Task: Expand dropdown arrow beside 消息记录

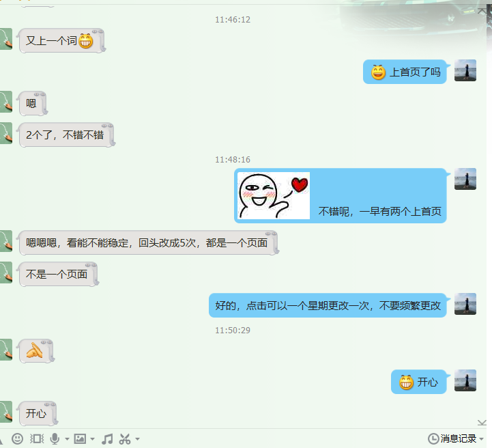Action: 481,438
